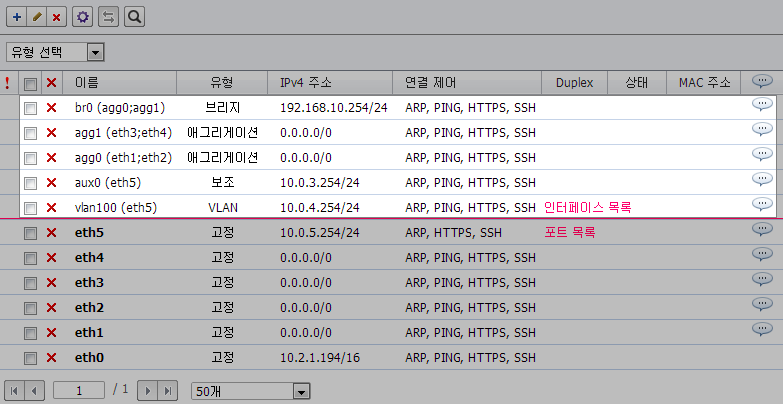
Task: Go to the next page arrow
Action: 146,390
